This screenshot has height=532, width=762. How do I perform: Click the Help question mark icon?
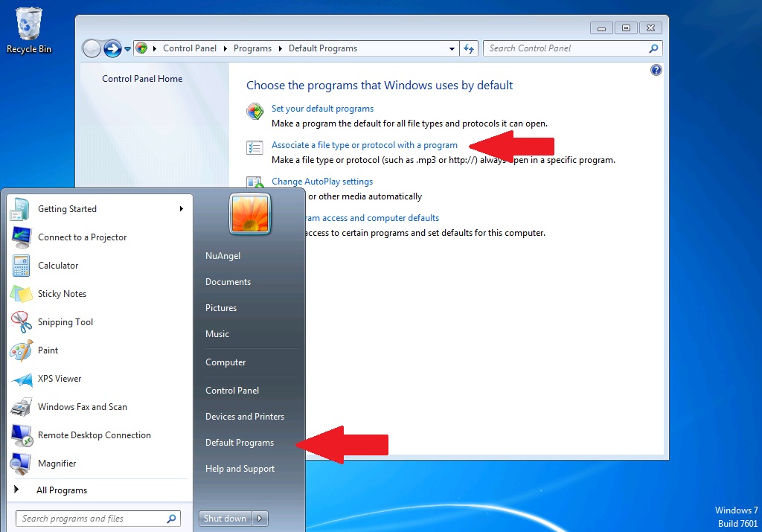656,69
